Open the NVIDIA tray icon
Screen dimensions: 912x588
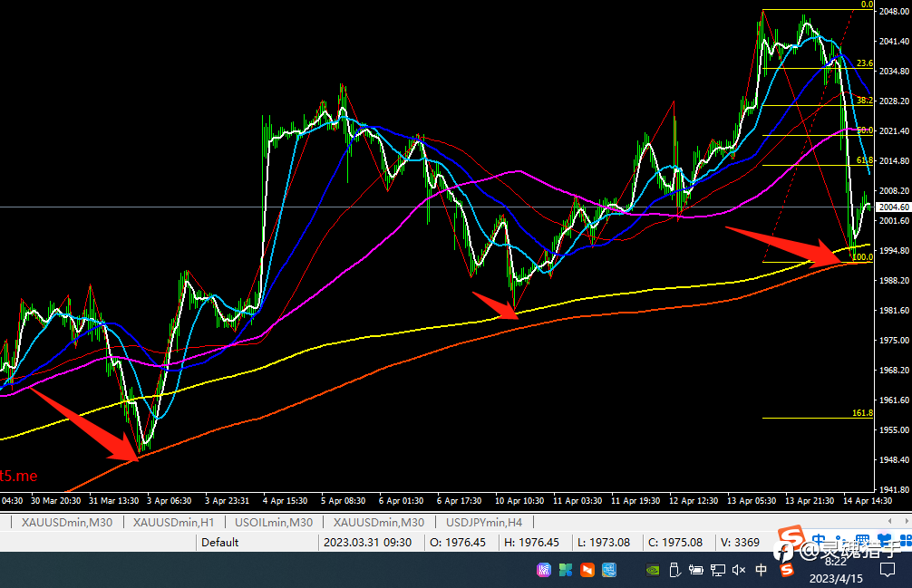tap(653, 570)
